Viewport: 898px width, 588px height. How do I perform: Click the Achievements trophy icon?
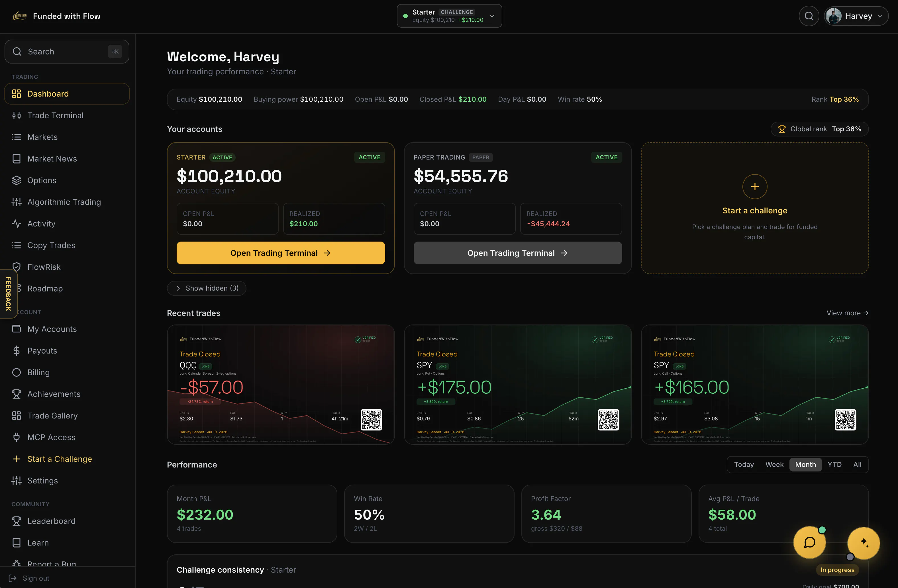click(16, 394)
